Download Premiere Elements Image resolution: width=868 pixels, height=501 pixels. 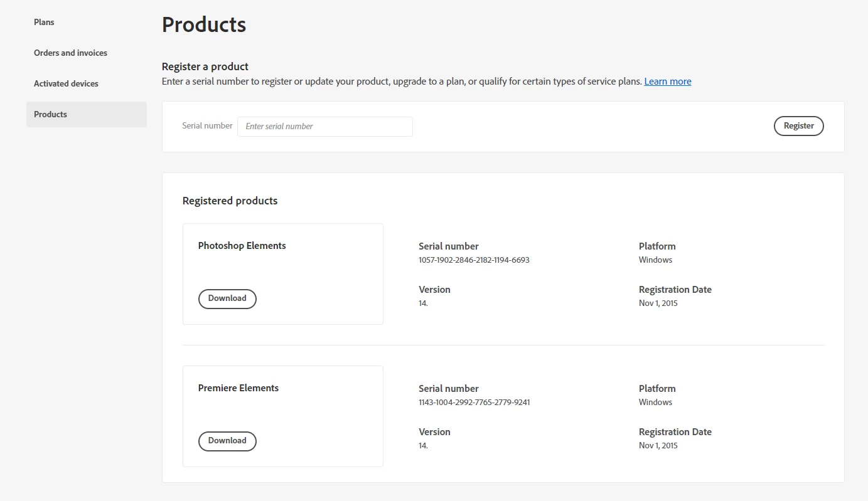(x=227, y=441)
